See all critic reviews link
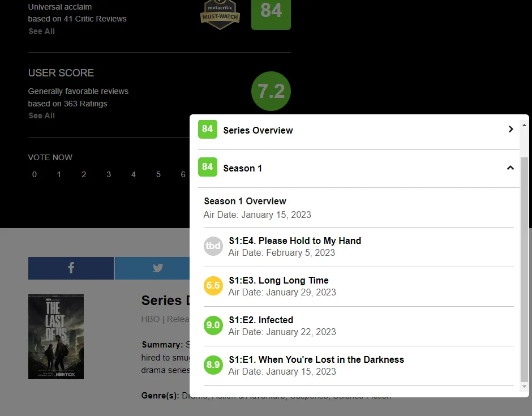The width and height of the screenshot is (532, 416). (x=41, y=31)
